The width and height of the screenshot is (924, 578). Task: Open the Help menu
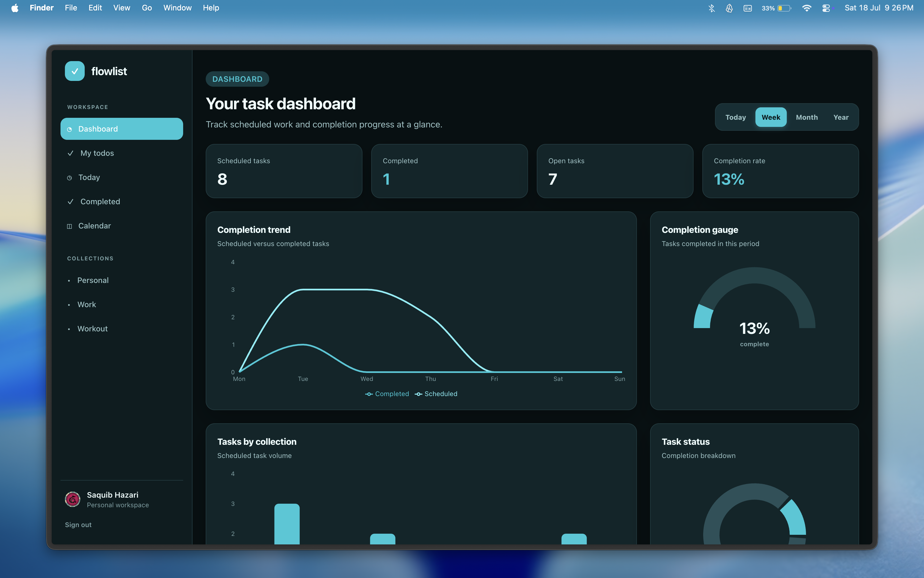(211, 8)
